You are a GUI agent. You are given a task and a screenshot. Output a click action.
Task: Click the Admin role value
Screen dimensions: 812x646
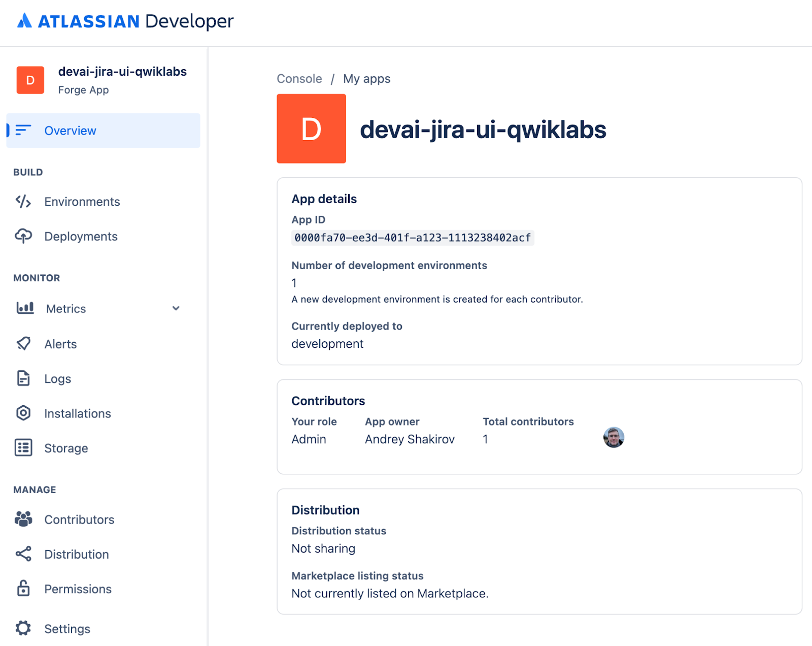tap(309, 439)
